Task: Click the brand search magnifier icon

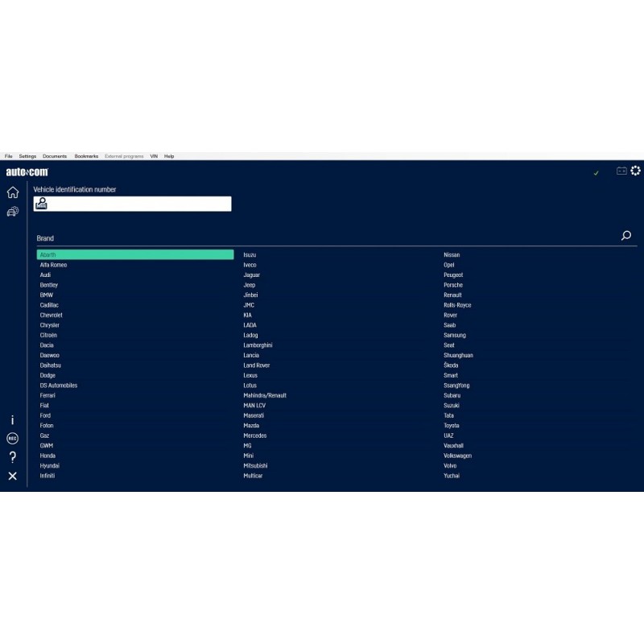Action: coord(626,236)
